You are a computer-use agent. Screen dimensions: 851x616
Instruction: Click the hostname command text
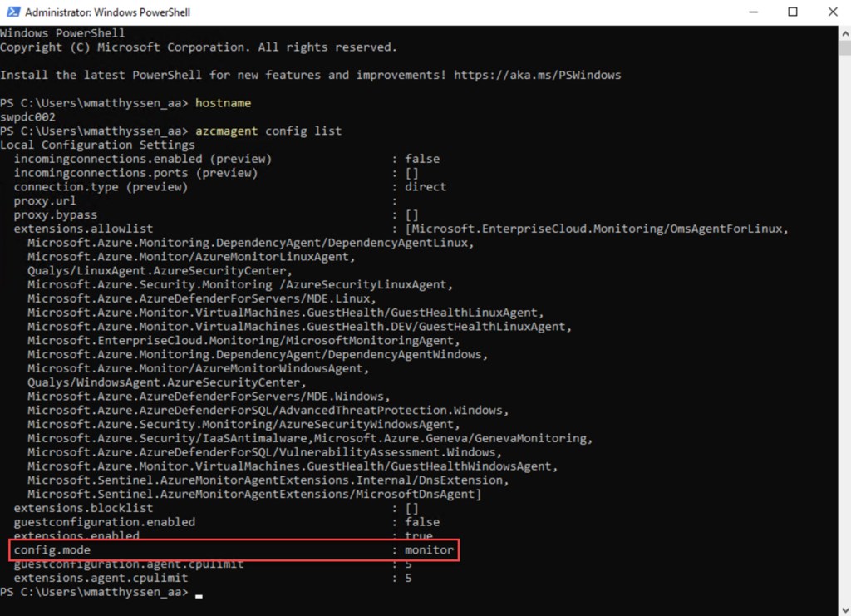coord(223,103)
